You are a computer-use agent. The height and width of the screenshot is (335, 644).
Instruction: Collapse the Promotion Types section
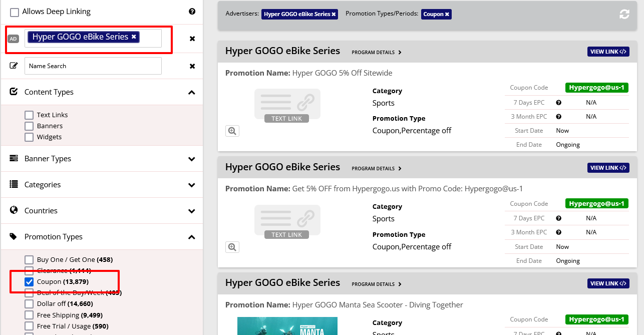(191, 237)
